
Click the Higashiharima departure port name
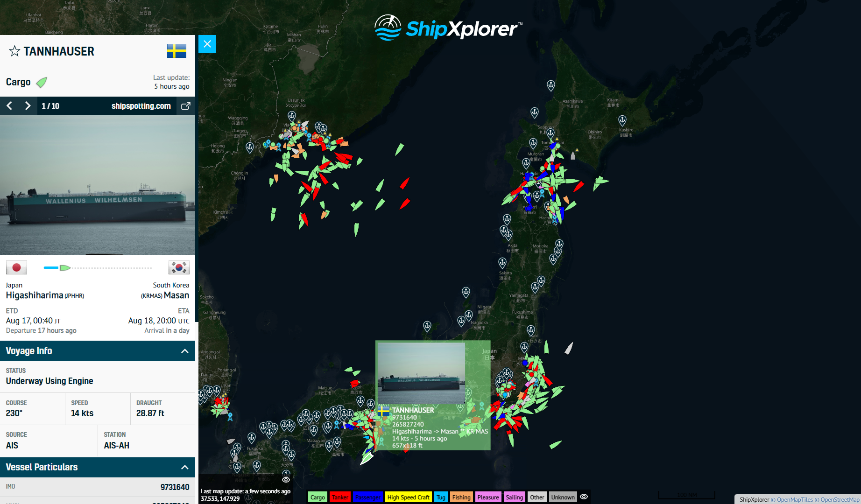point(35,295)
